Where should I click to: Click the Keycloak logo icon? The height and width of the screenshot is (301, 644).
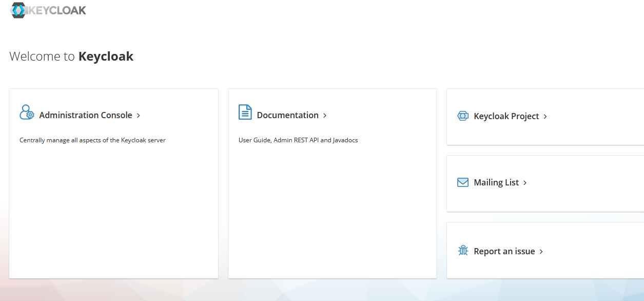coord(19,10)
